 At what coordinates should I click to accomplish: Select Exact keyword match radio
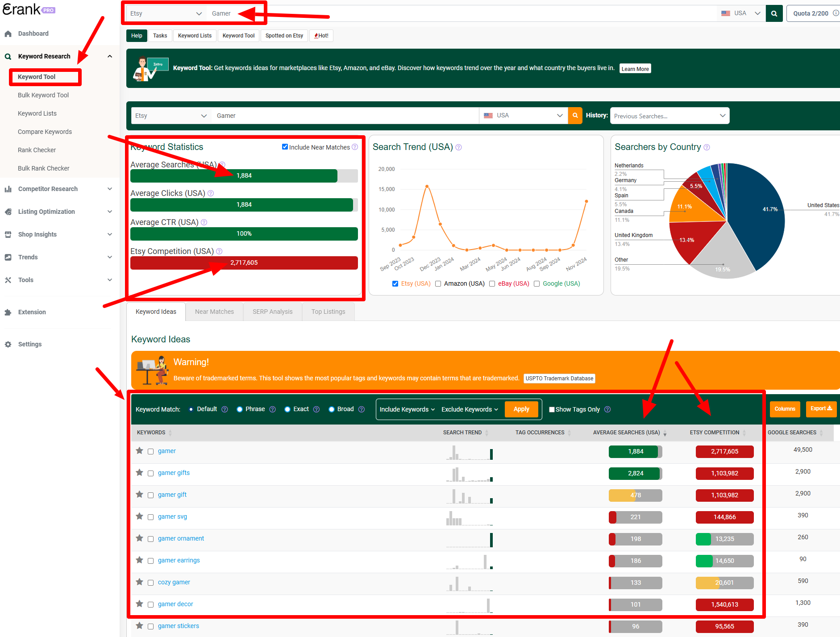click(x=287, y=409)
